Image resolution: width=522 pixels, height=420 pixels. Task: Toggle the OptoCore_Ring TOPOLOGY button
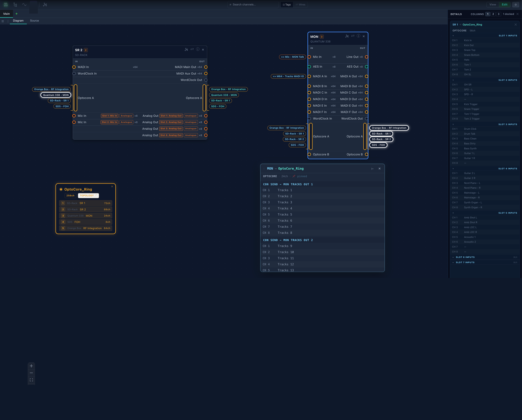(x=88, y=196)
